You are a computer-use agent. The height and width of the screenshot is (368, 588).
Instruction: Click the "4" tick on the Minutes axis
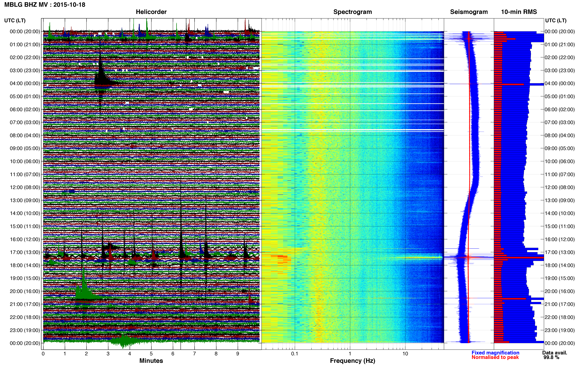tap(130, 354)
